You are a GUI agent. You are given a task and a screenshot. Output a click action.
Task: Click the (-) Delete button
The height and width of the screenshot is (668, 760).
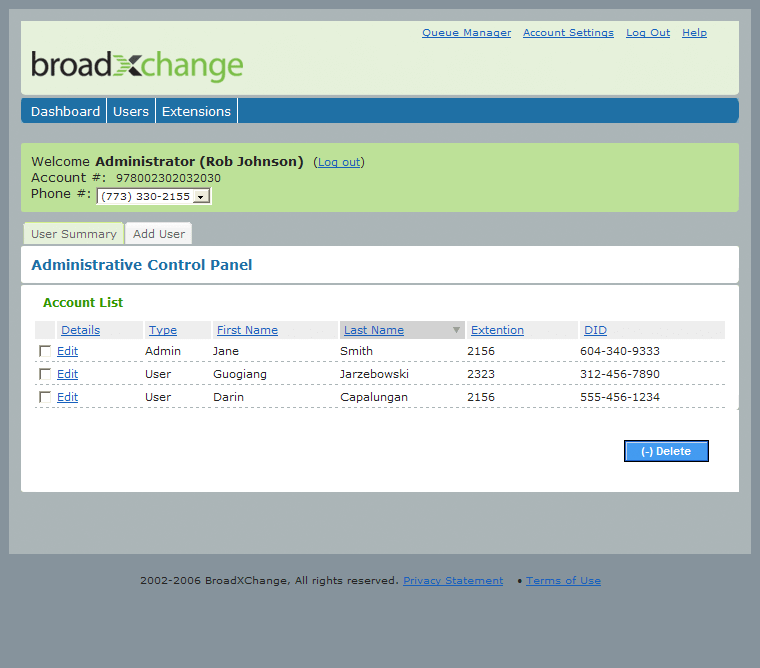(666, 451)
